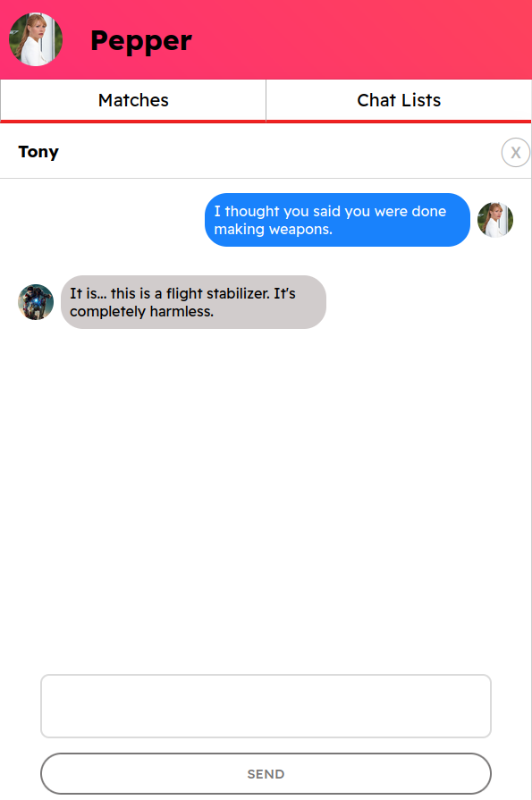Click the blank space in the Tony header bar

281,152
